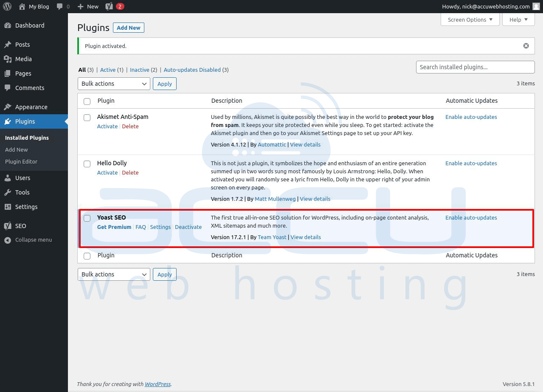Click the user avatar at top right
This screenshot has height=392, width=543.
coord(536,6)
